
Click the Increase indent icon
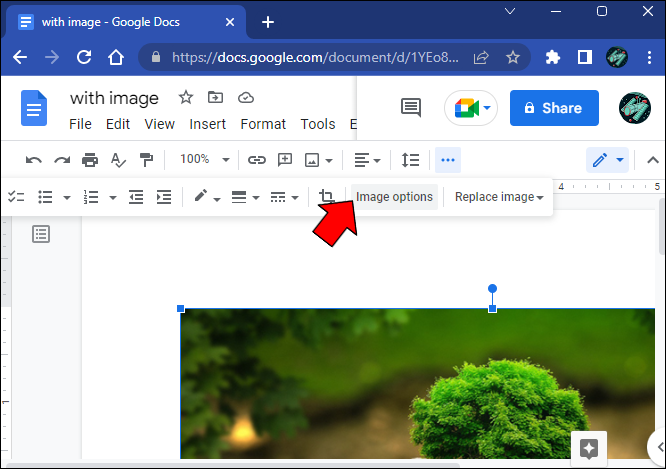(164, 197)
